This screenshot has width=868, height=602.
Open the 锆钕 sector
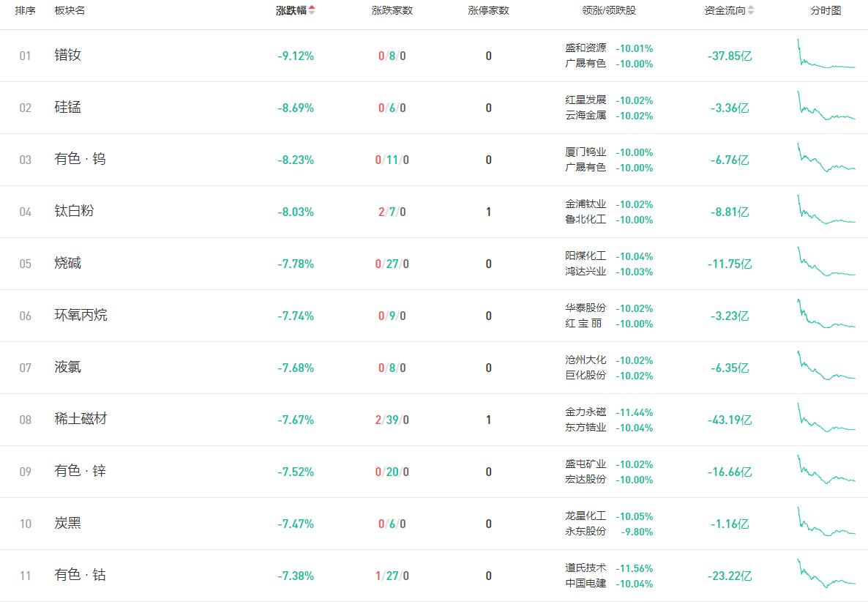(67, 55)
